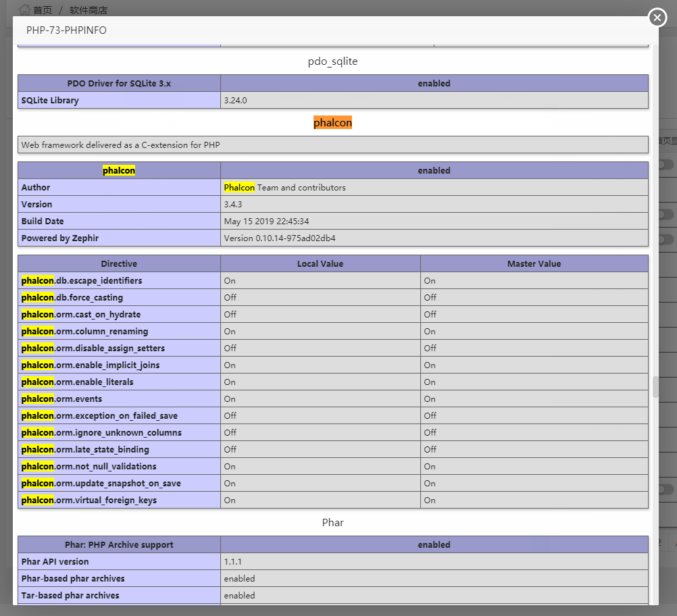Click the PHP-73-PHPINFO dialog title
677x616 pixels.
point(66,30)
